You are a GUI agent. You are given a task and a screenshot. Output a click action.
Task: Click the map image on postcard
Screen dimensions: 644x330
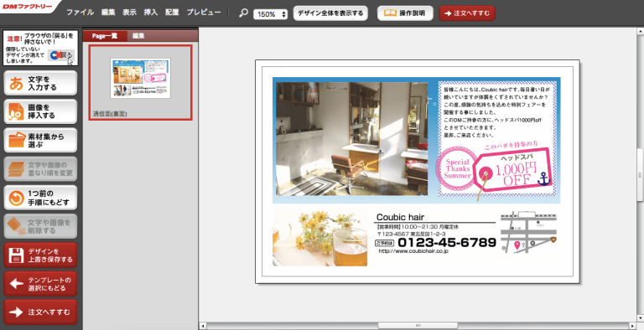[528, 232]
